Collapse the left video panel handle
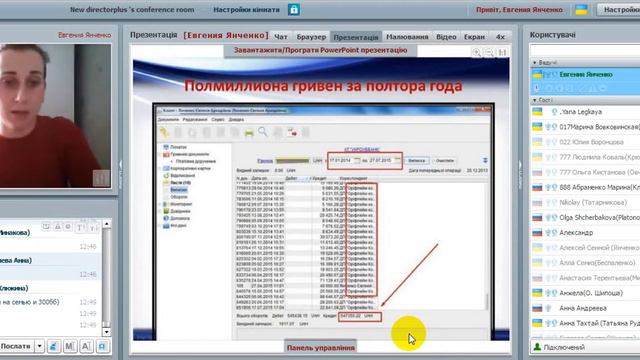 coord(120,175)
